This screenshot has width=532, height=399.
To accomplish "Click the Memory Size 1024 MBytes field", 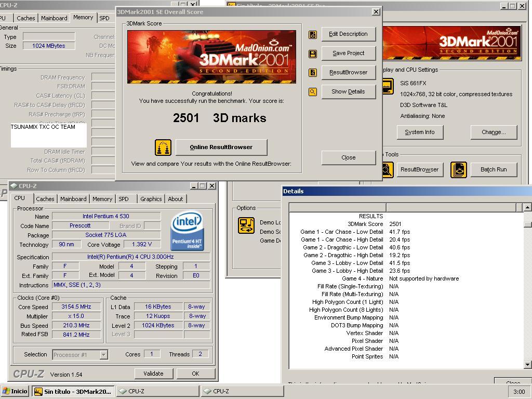I will pyautogui.click(x=49, y=46).
